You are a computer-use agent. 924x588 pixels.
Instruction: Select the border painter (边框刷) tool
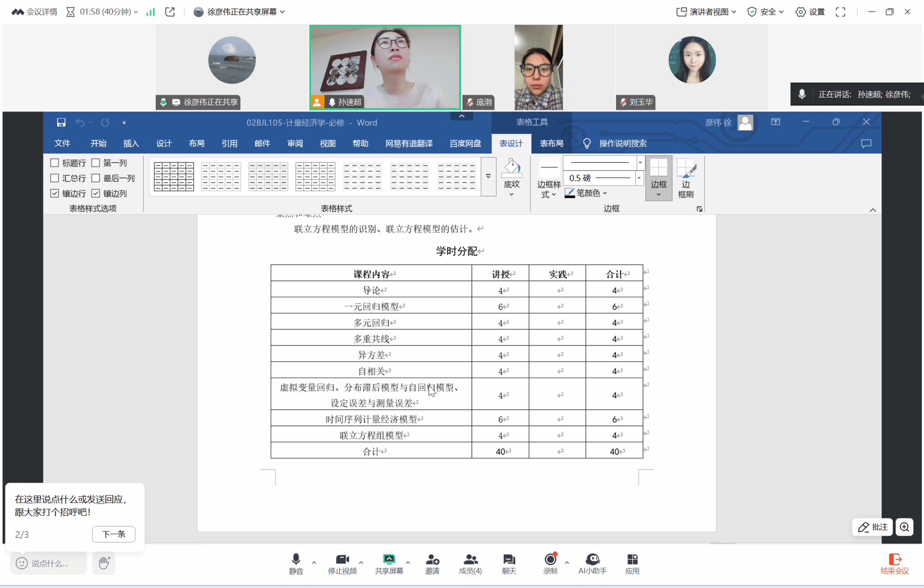pyautogui.click(x=686, y=178)
